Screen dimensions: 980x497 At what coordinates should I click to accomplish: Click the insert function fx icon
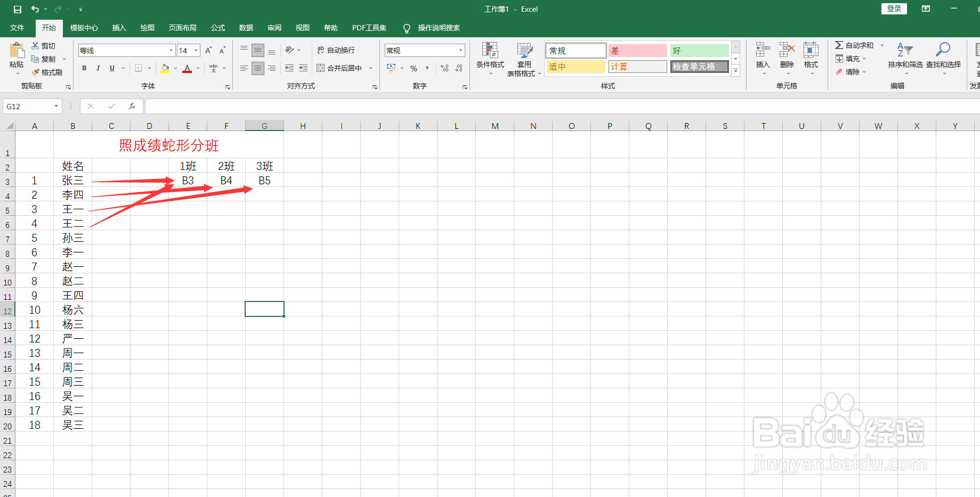pos(132,107)
